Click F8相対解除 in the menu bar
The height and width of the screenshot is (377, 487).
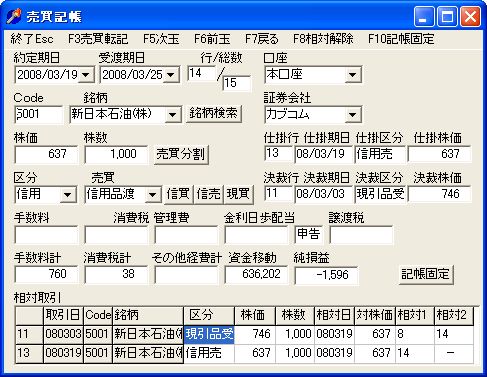(x=323, y=39)
